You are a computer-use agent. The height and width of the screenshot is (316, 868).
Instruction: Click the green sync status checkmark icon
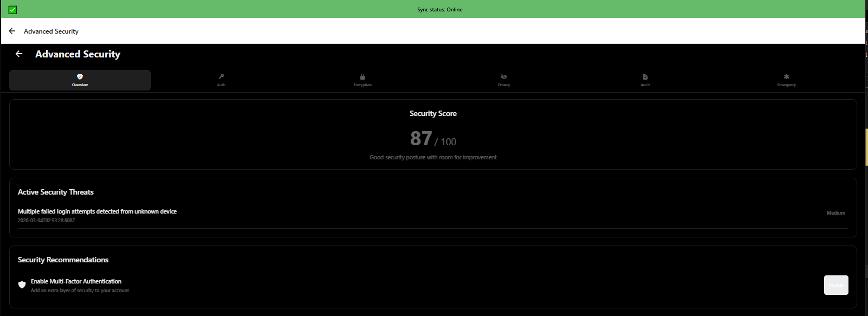(x=12, y=10)
